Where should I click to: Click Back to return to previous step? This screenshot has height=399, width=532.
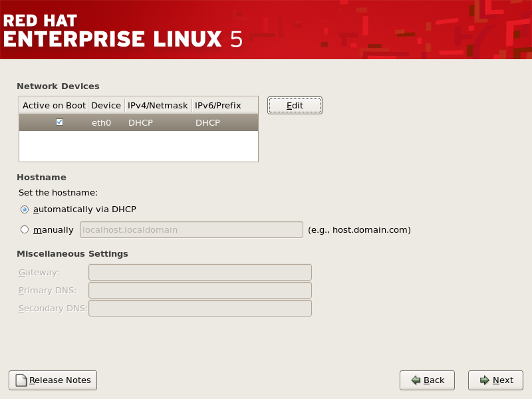pyautogui.click(x=427, y=380)
